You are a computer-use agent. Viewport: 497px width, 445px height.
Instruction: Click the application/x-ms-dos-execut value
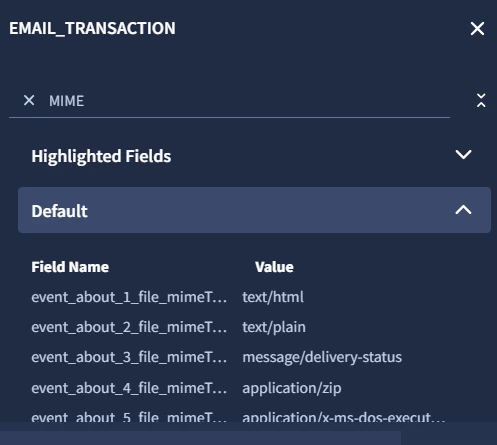344,417
